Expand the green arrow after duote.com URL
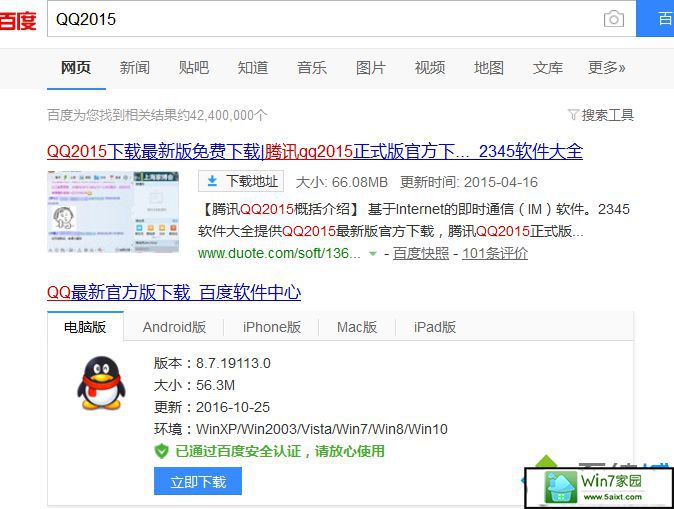Viewport: 674px width, 509px height. click(x=373, y=254)
